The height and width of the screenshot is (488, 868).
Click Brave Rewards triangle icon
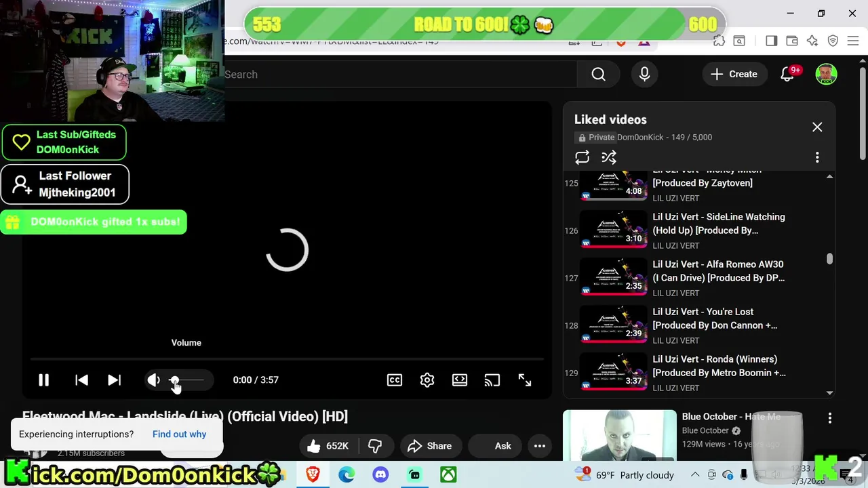coord(644,43)
